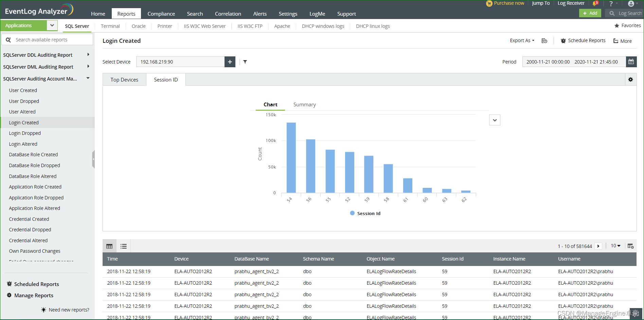
Task: Click the Favorites star icon
Action: tap(617, 25)
